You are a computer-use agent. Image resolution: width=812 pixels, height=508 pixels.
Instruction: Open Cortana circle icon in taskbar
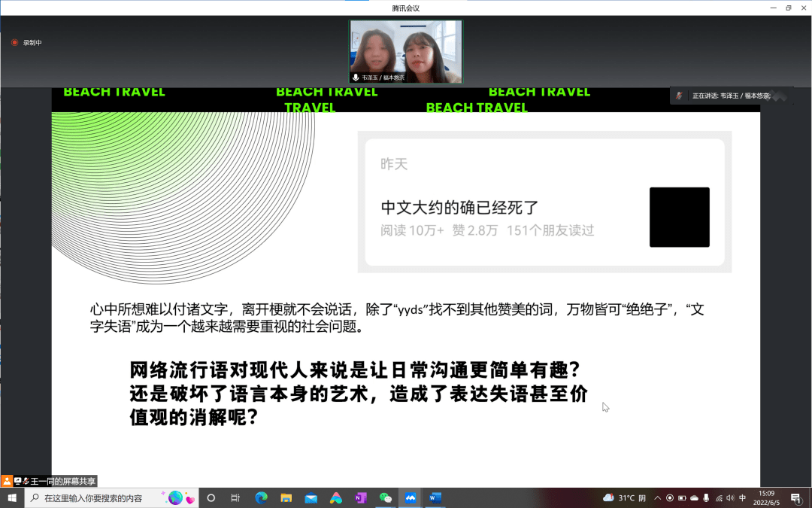click(211, 498)
